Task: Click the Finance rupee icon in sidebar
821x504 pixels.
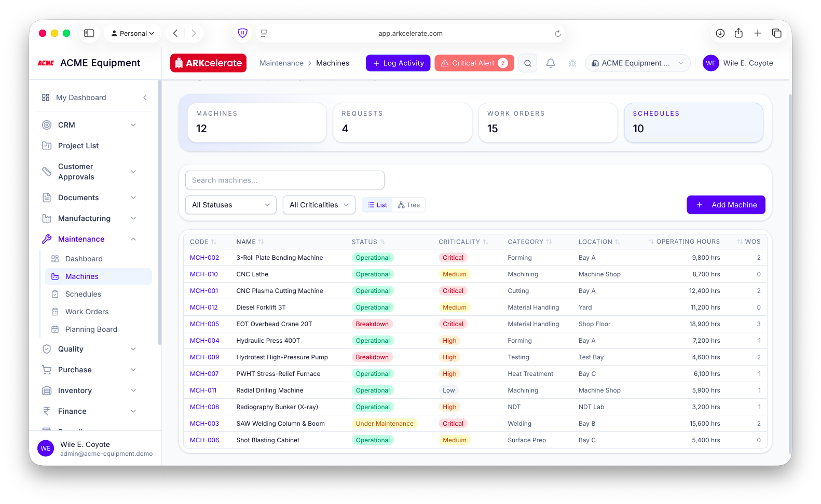Action: click(x=47, y=411)
